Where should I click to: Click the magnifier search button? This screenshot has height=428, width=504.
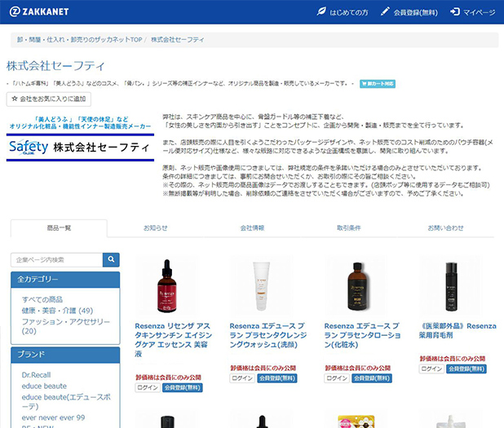(111, 259)
